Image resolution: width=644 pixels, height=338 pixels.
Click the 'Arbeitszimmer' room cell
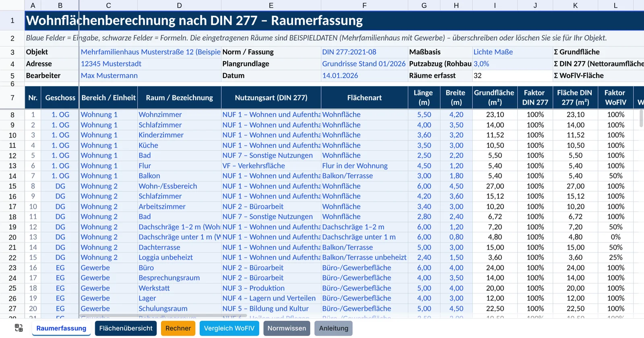tap(179, 206)
